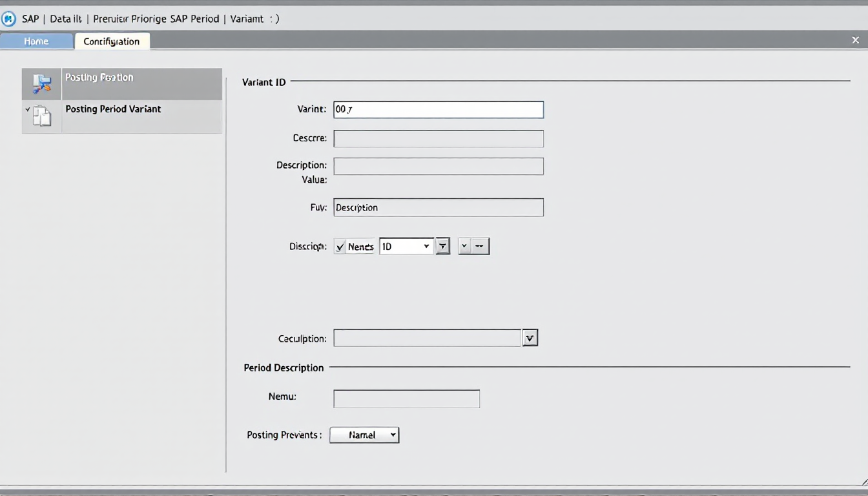The width and height of the screenshot is (868, 496).
Task: Click the Variant ID section heading
Action: tap(263, 82)
